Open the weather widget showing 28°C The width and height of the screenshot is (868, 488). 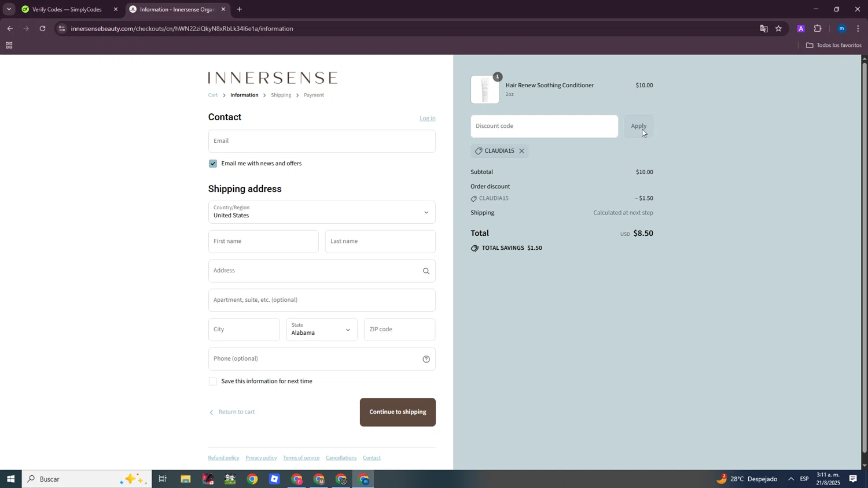click(x=747, y=479)
